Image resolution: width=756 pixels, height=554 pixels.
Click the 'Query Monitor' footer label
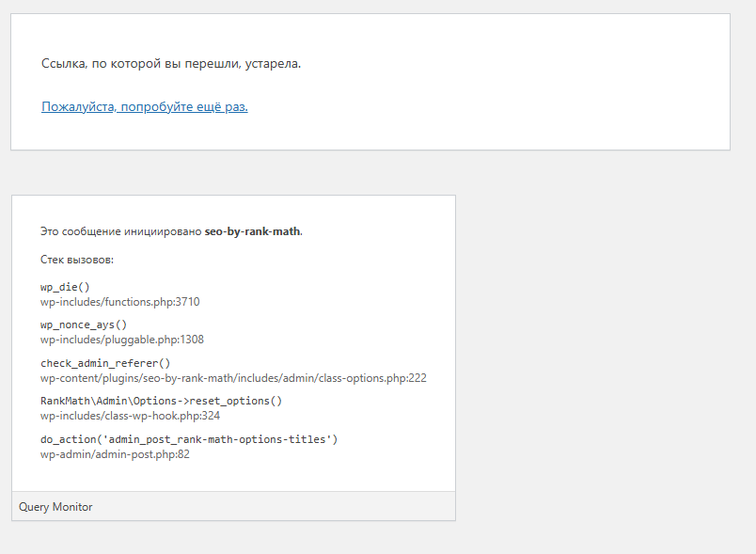[55, 507]
